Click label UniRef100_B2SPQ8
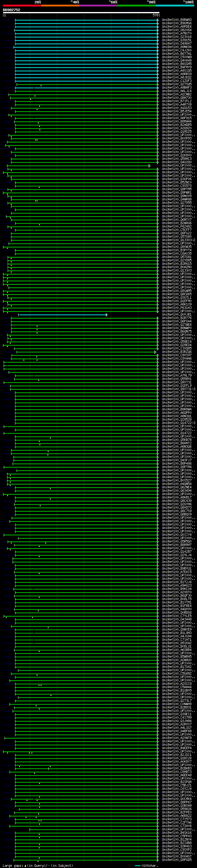 (x=177, y=782)
